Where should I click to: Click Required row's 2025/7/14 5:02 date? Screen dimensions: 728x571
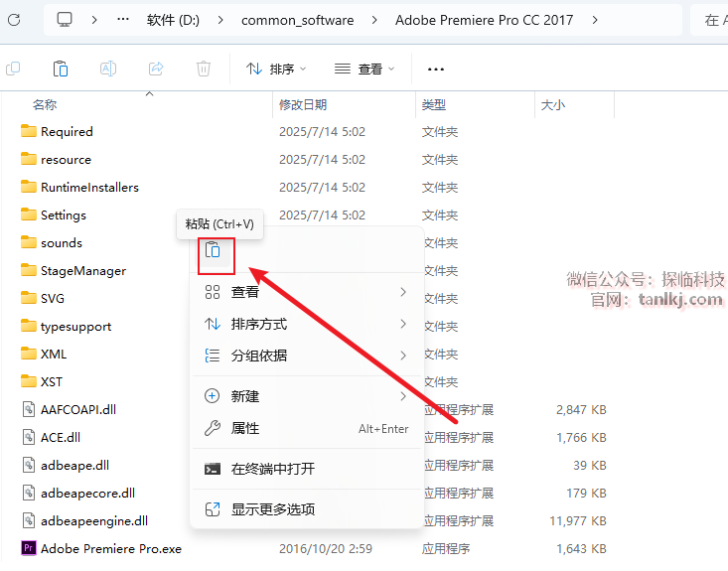click(x=322, y=132)
